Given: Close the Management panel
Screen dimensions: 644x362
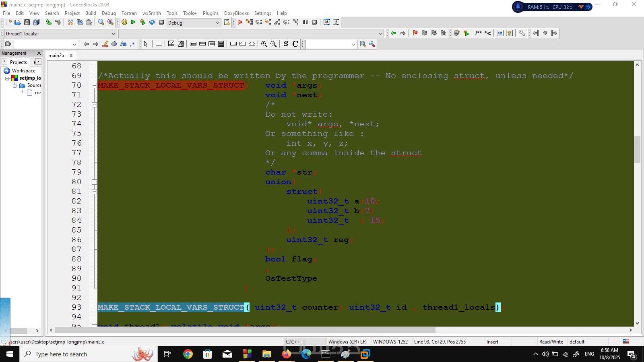Looking at the screenshot, I should click(x=39, y=53).
